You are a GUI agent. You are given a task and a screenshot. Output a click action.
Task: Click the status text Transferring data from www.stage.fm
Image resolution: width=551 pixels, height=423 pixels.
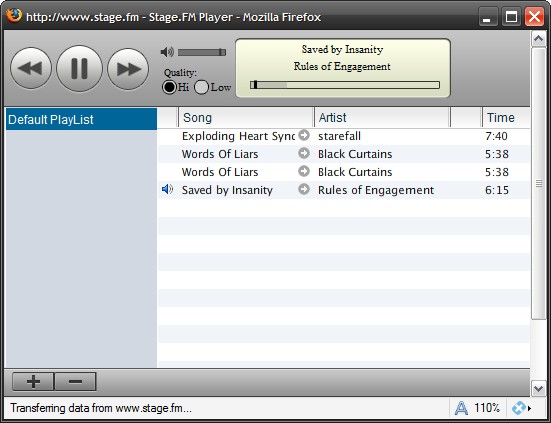101,408
